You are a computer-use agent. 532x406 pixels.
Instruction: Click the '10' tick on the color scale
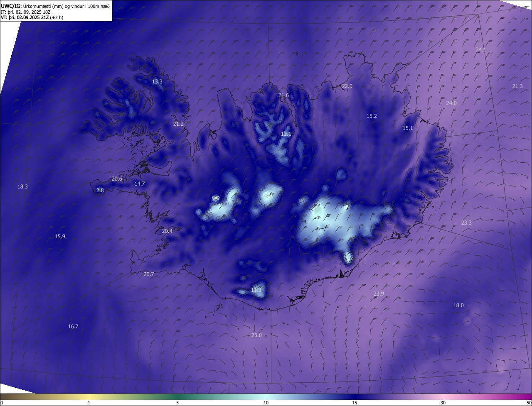[x=266, y=403]
